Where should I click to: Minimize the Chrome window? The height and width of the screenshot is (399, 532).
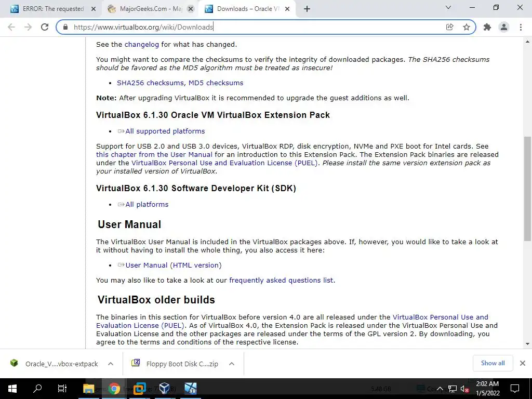[x=472, y=7]
